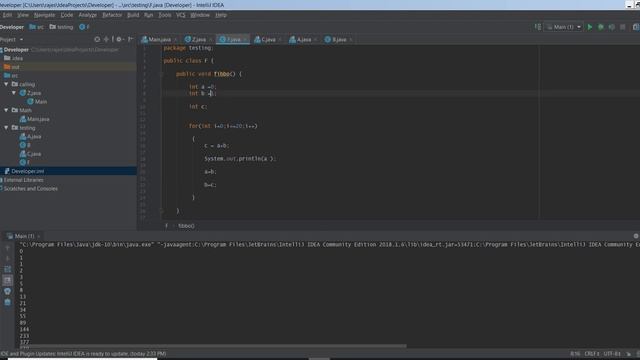Screen dimensions: 640x360
Task: Click up stack trace arrow in console
Action: 7,248
